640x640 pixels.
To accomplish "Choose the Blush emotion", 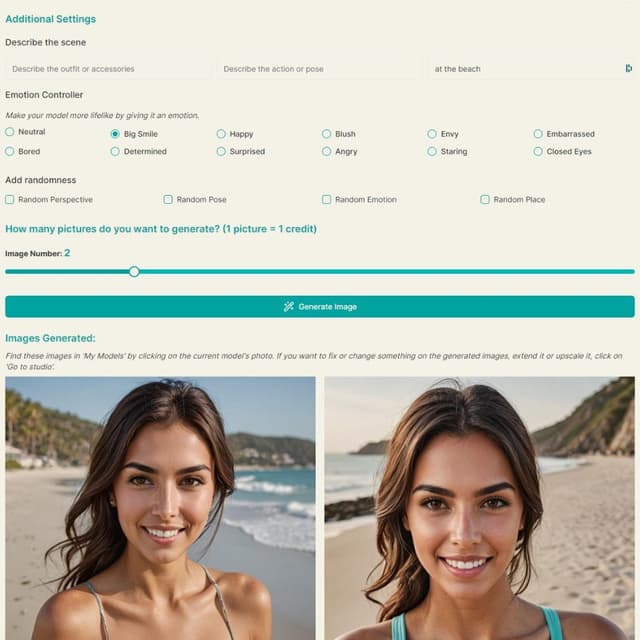I will [x=326, y=134].
